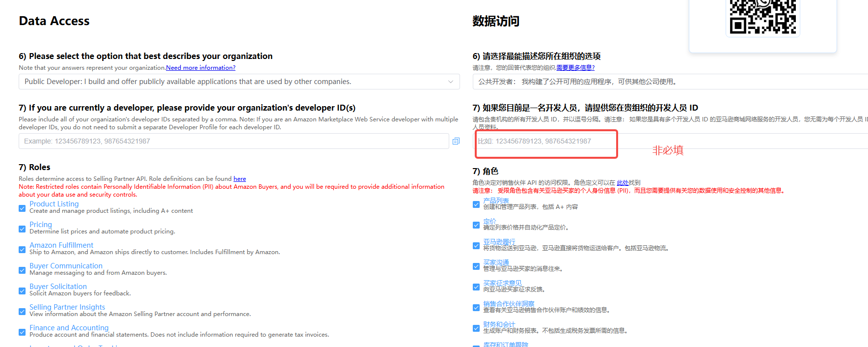Image resolution: width=868 pixels, height=347 pixels.
Task: Click the 'Solicit Amazon buyers for feedback.' text
Action: pyautogui.click(x=80, y=293)
